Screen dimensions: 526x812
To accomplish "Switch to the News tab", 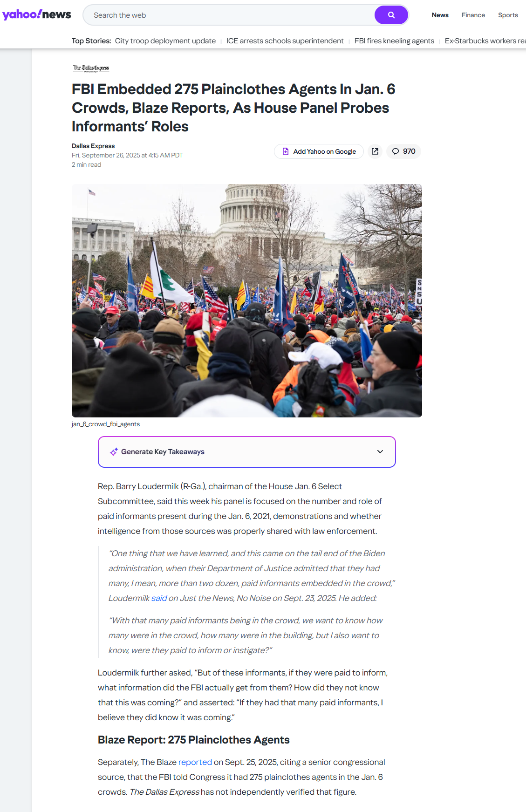I will [x=440, y=15].
